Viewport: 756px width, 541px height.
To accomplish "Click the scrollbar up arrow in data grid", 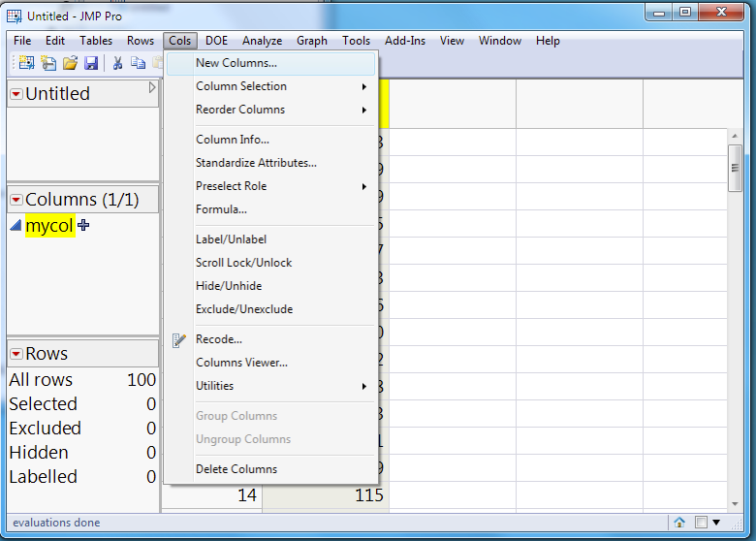I will 735,136.
